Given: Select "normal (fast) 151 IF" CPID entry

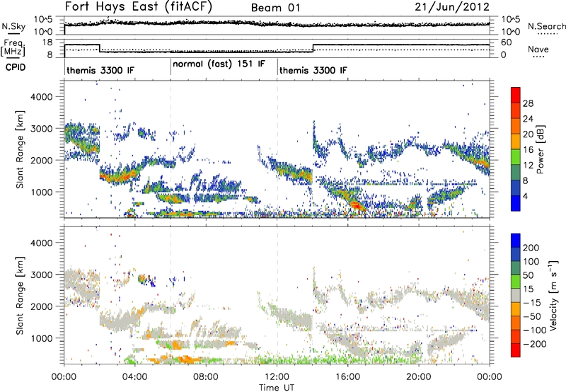Looking at the screenshot, I should [219, 64].
